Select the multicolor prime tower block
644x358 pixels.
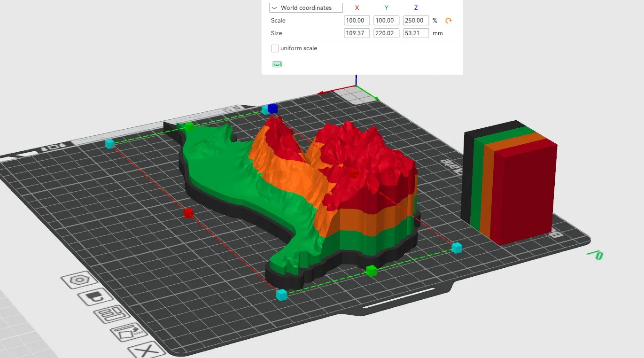(x=510, y=183)
